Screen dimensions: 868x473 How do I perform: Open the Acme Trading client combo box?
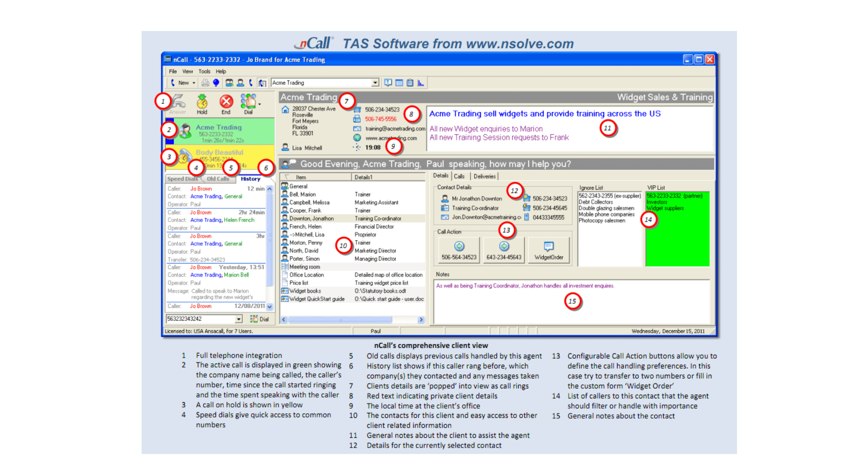(375, 83)
